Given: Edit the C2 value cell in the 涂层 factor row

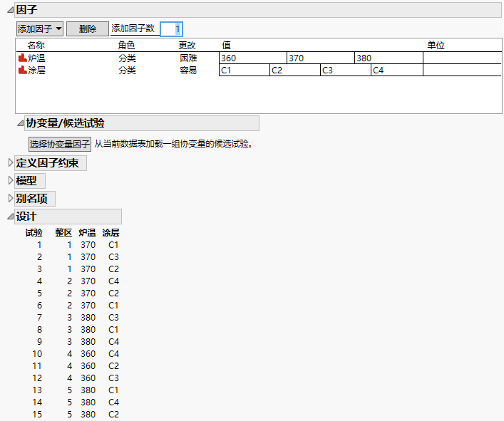Looking at the screenshot, I should coord(295,70).
